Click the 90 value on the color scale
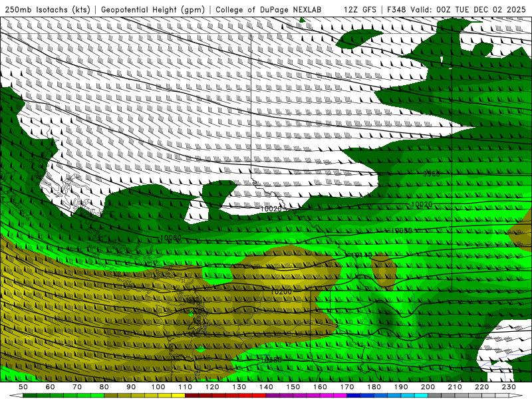Viewport: 532px width, 399px height. (x=131, y=387)
